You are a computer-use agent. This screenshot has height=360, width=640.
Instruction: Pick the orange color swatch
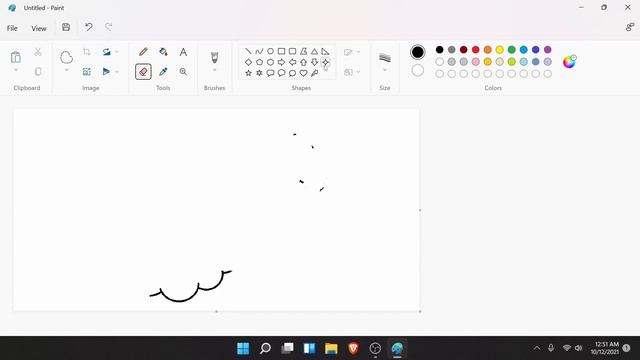click(487, 50)
